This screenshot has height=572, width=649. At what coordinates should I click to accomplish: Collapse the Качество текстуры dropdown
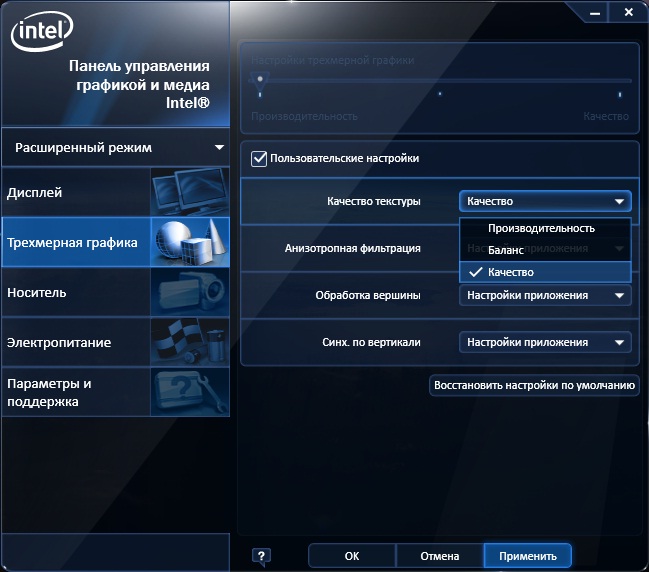point(545,201)
